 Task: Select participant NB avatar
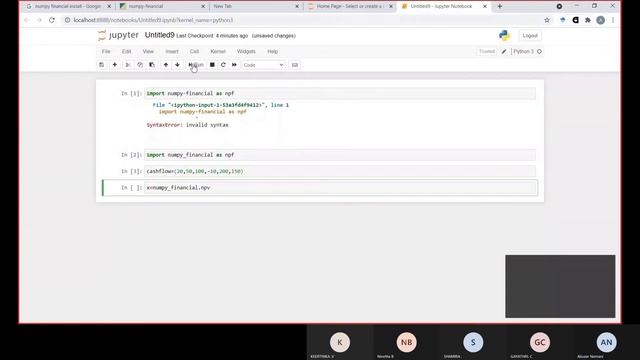tap(406, 342)
